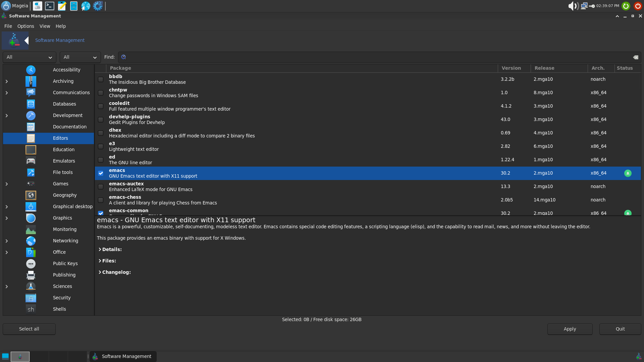Open the first All filter dropdown

[x=30, y=57]
